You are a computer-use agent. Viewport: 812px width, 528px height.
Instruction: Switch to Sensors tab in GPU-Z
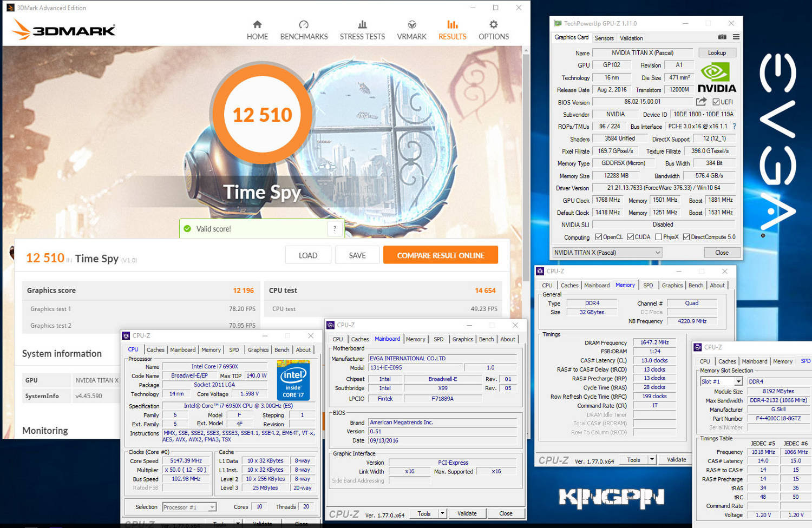click(x=604, y=38)
